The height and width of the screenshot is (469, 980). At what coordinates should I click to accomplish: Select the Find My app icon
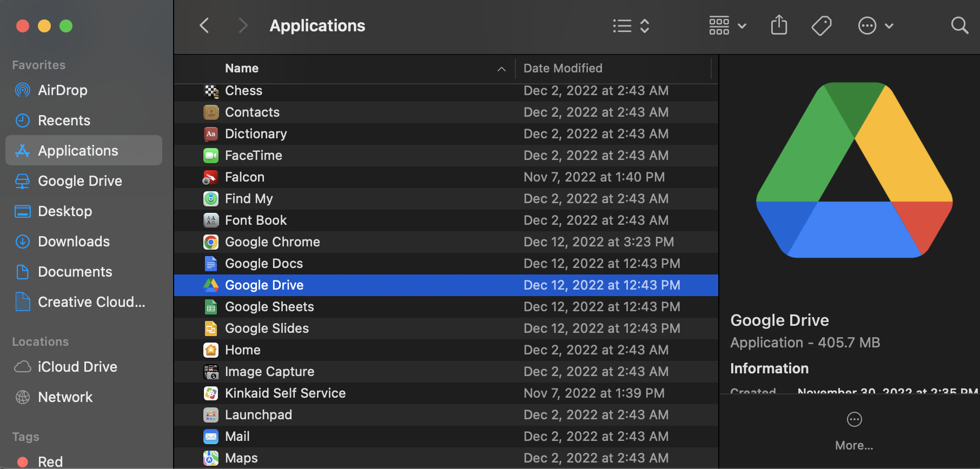(211, 199)
